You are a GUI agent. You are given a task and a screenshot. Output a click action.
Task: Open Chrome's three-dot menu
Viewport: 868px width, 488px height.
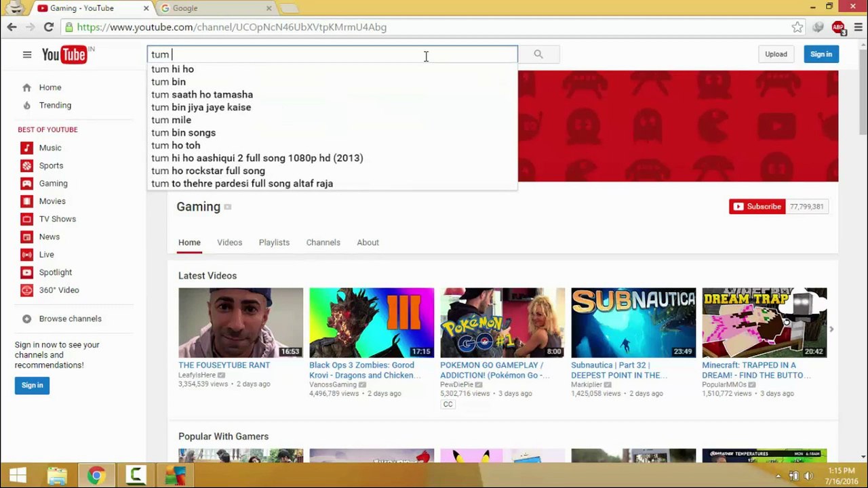tap(858, 27)
